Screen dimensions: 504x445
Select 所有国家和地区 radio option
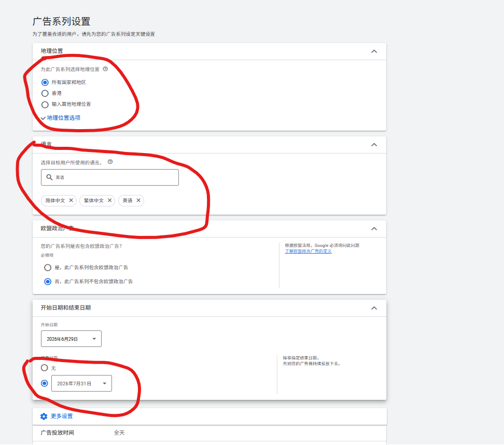coord(45,82)
